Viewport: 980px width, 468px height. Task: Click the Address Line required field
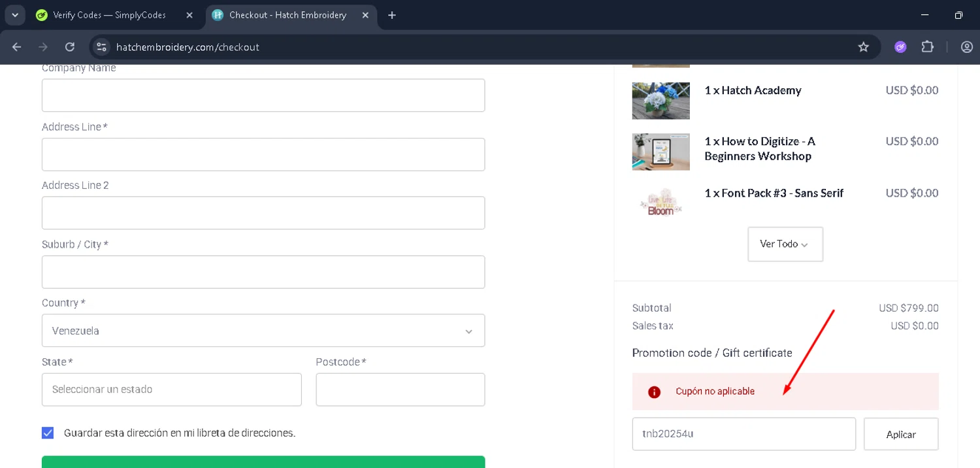tap(263, 154)
